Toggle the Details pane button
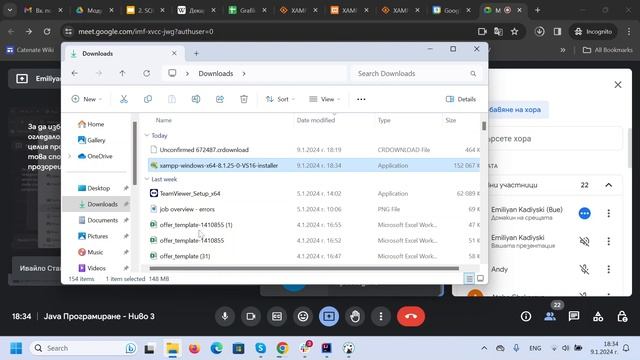 [x=461, y=99]
